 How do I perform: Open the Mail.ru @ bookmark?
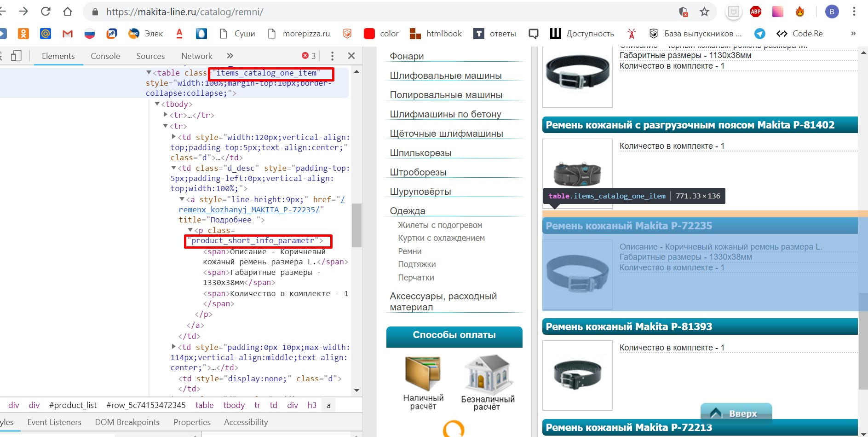(x=45, y=33)
